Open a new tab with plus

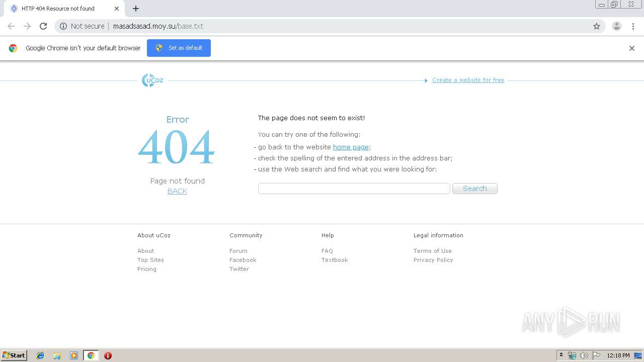pos(136,9)
